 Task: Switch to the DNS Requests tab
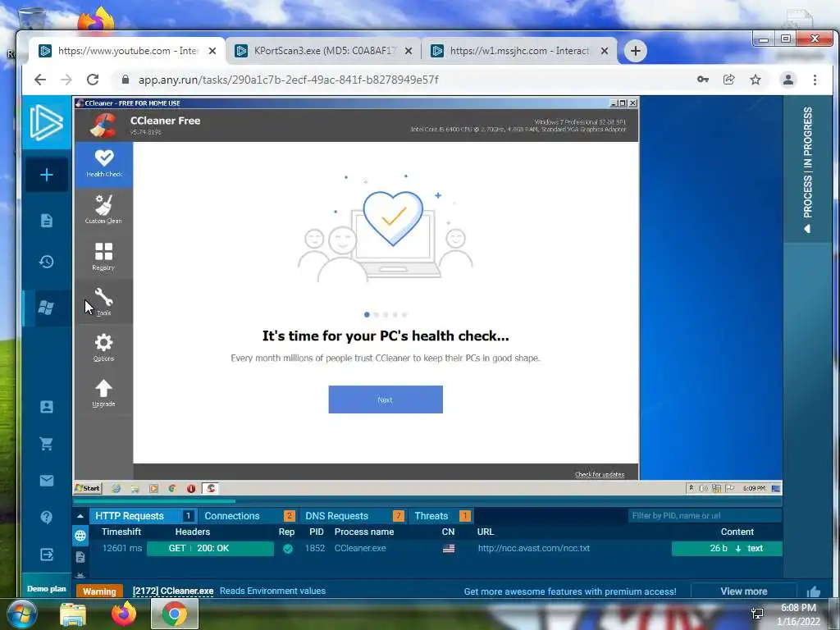pos(354,516)
